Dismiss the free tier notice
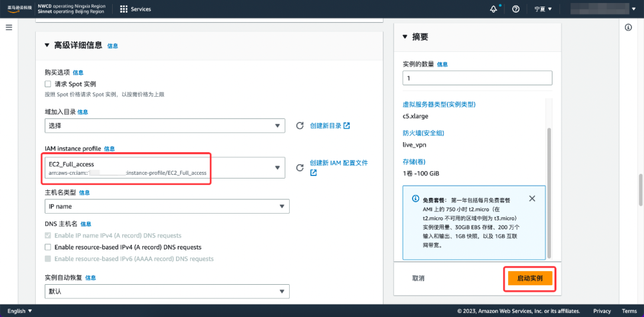 coord(532,199)
